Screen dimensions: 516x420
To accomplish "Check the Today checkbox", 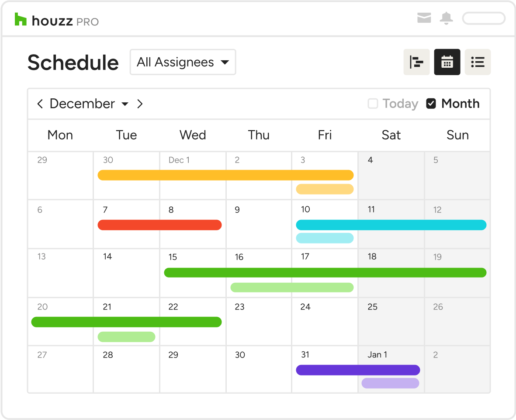I will [x=373, y=104].
